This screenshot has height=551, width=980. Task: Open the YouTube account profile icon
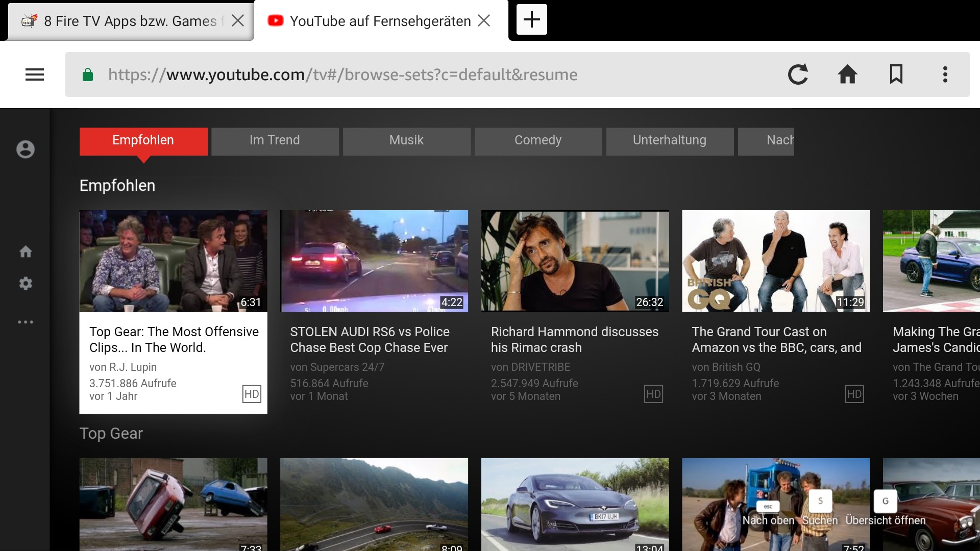[26, 149]
